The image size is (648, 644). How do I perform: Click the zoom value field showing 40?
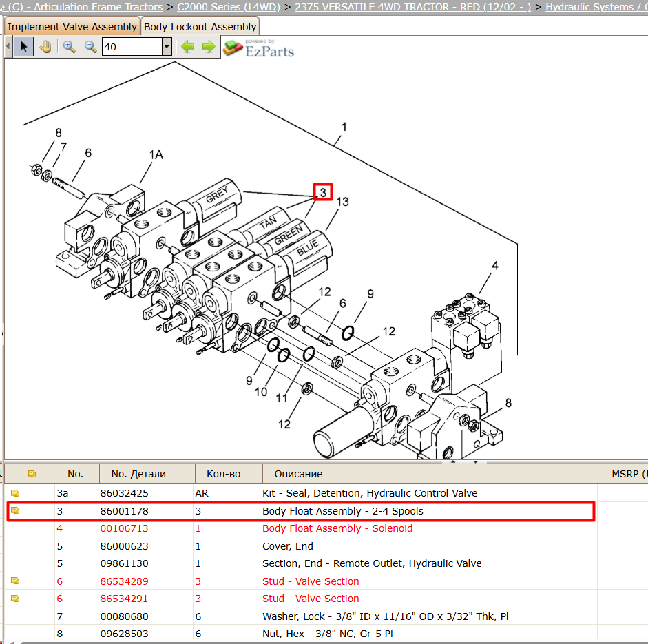click(132, 47)
